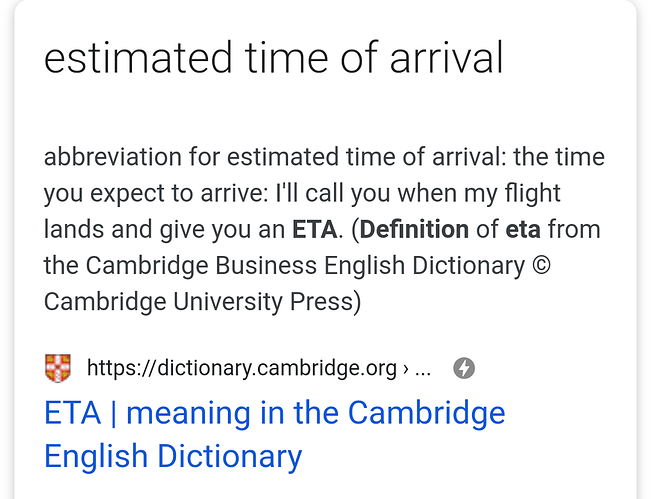This screenshot has height=499, width=651.
Task: Click the 'arrival' word in heading
Action: coord(446,58)
